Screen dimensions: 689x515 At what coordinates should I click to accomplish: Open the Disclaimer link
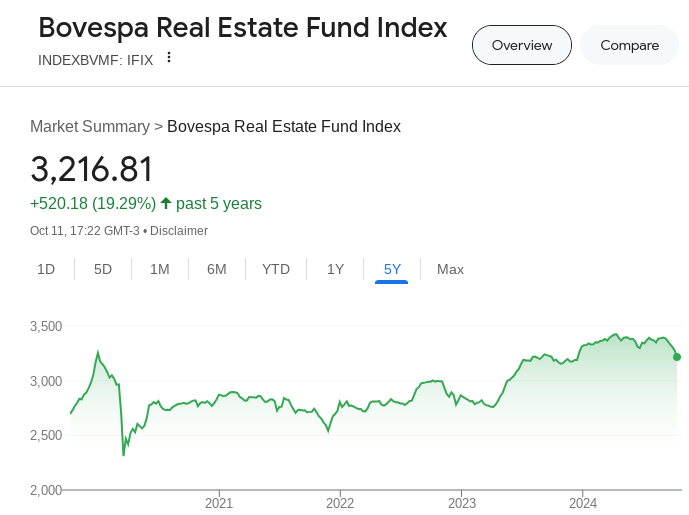tap(179, 231)
